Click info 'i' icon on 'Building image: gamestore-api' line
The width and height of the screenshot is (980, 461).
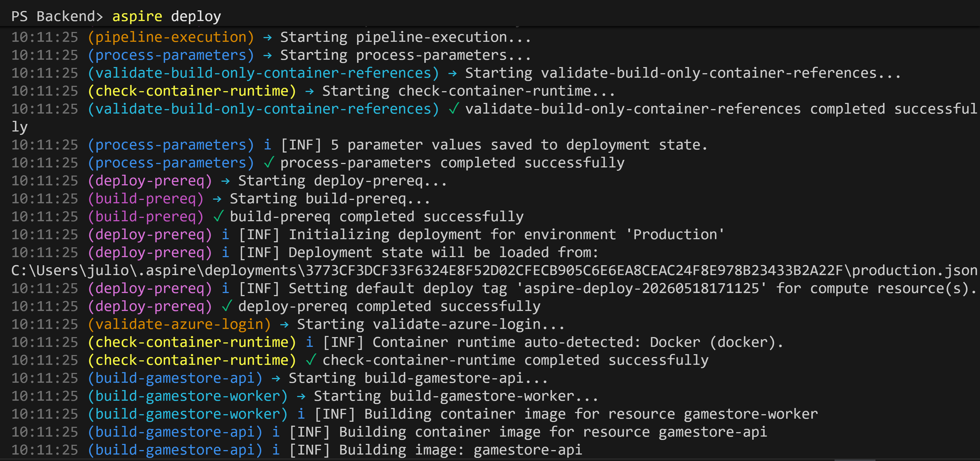click(x=276, y=450)
